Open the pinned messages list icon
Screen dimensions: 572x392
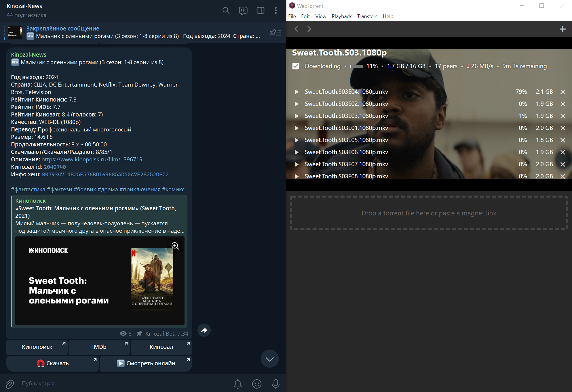point(275,32)
